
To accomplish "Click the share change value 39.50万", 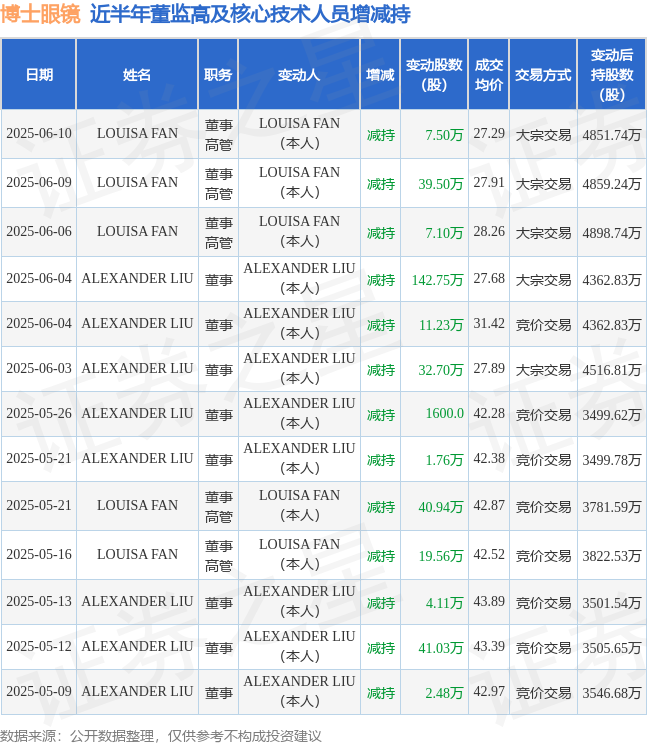I will [441, 184].
